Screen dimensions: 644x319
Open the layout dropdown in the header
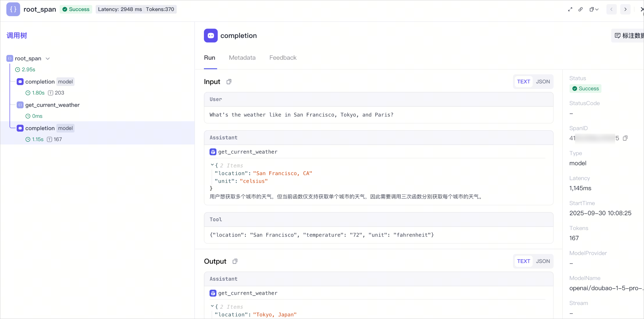pyautogui.click(x=594, y=10)
